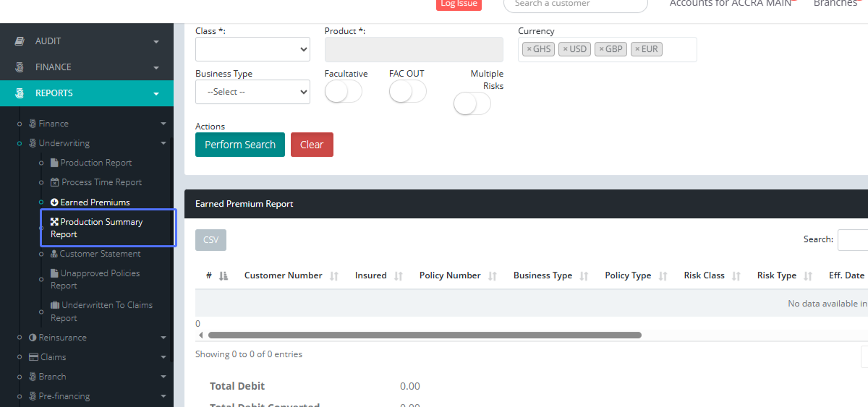Turn on the FAC OUT toggle
Viewport: 868px width, 407px height.
tap(407, 92)
